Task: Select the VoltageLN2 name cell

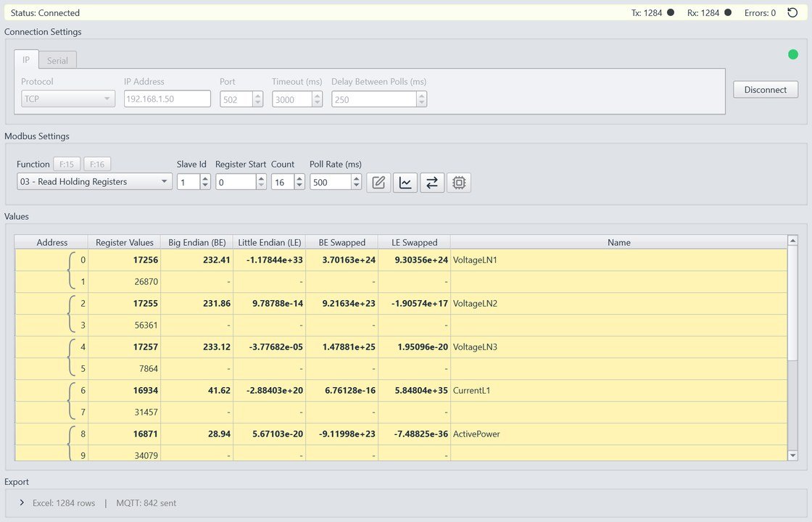Action: [x=619, y=304]
